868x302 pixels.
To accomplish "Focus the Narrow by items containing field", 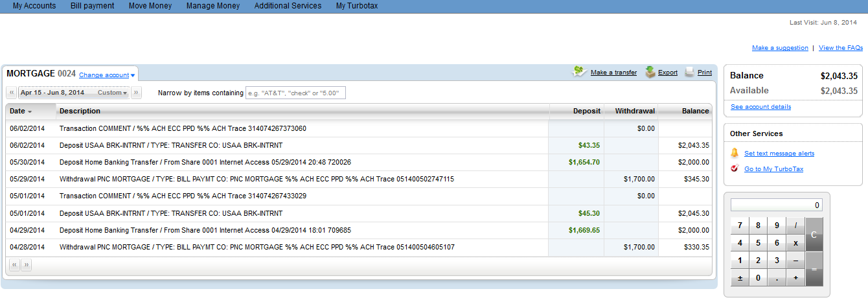I will point(295,93).
